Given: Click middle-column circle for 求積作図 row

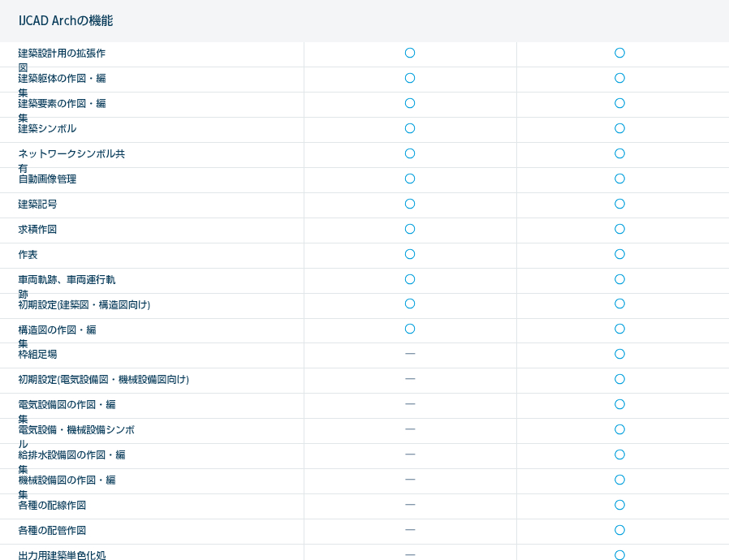Looking at the screenshot, I should (410, 229).
